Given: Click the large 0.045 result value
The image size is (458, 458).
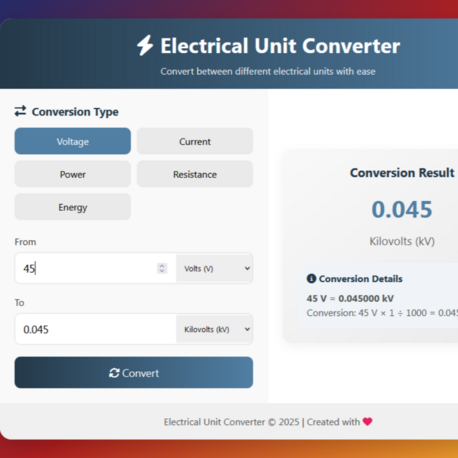Looking at the screenshot, I should (402, 209).
